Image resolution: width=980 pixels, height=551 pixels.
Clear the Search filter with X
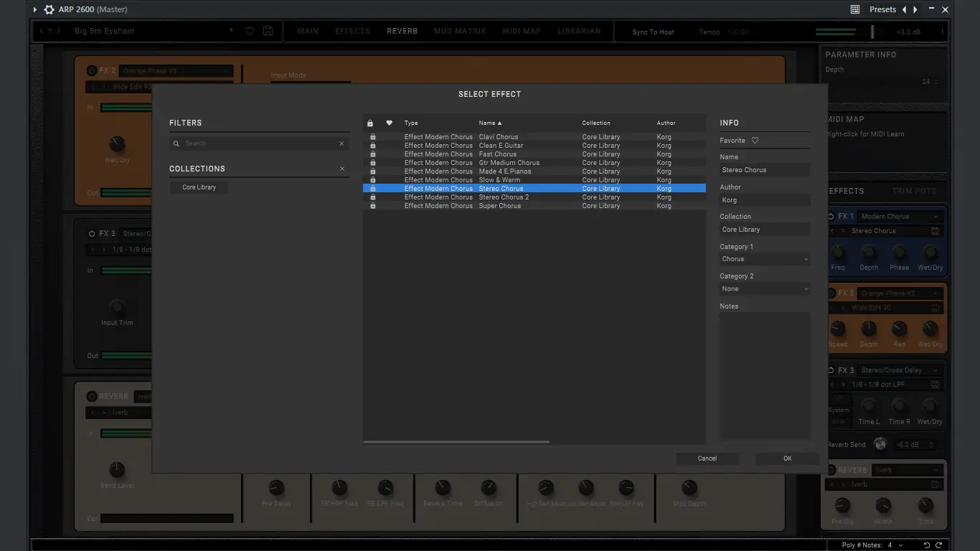(341, 143)
